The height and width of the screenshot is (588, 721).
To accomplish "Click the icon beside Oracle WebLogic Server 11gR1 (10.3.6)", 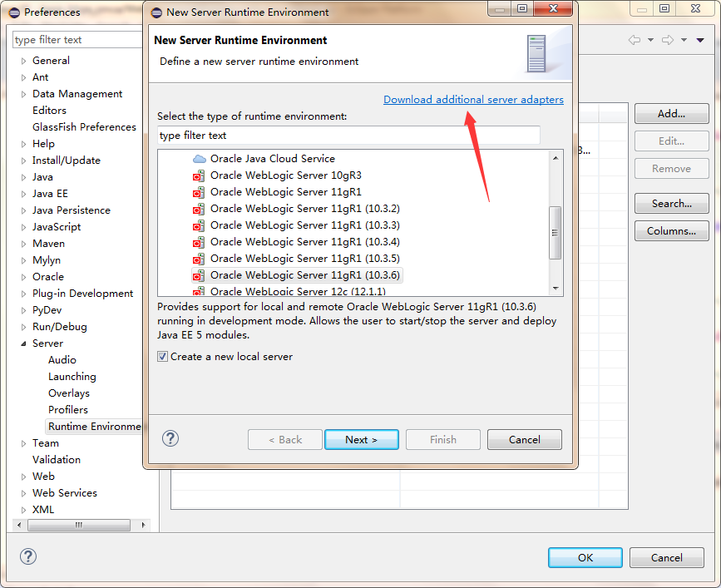I will pos(199,275).
